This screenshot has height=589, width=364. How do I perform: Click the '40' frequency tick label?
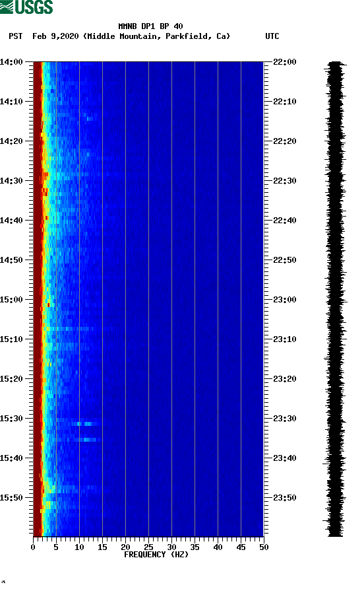pos(218,547)
